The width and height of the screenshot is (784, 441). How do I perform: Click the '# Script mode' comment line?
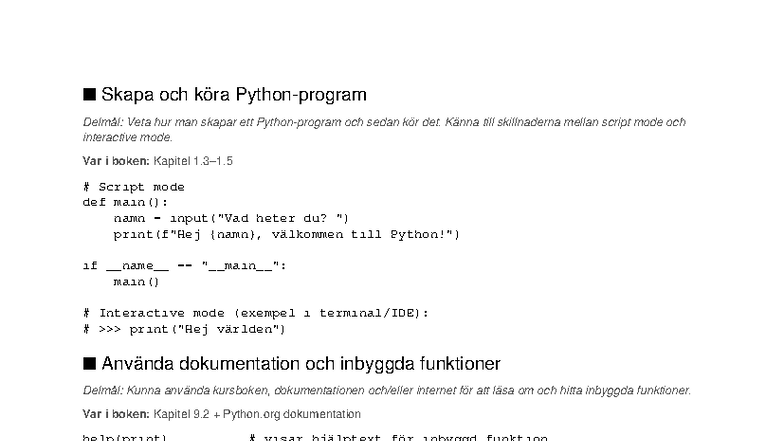134,187
